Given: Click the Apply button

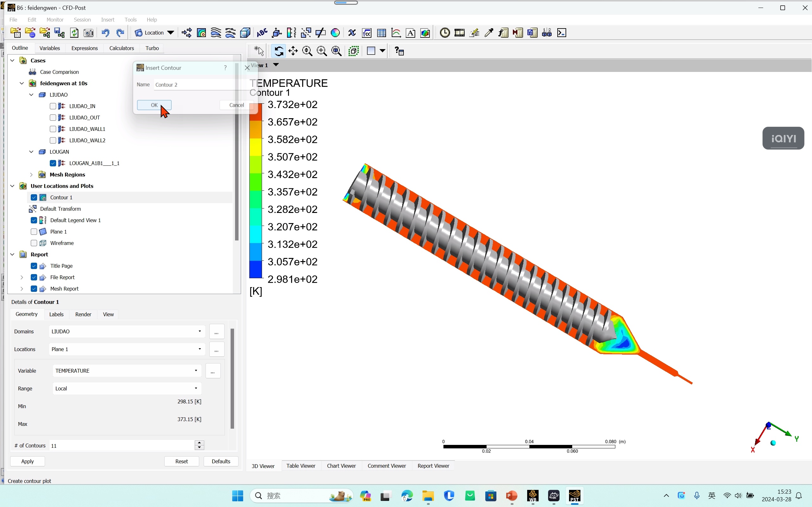Looking at the screenshot, I should click(x=28, y=461).
